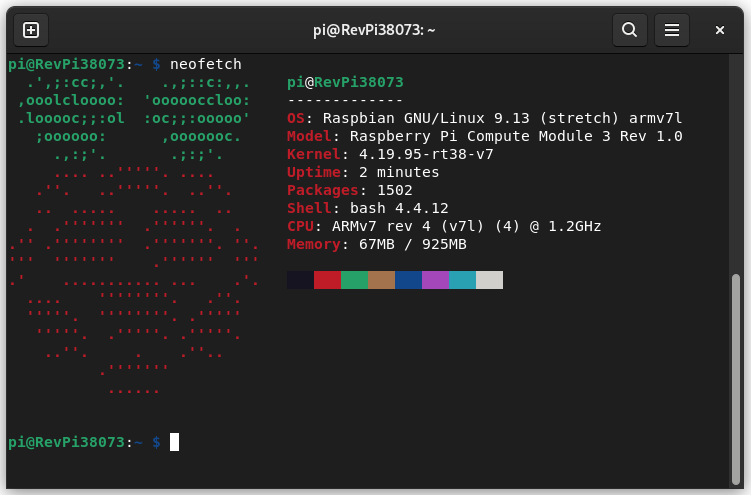Click the brown color block in palette
Image resolution: width=751 pixels, height=495 pixels.
381,280
